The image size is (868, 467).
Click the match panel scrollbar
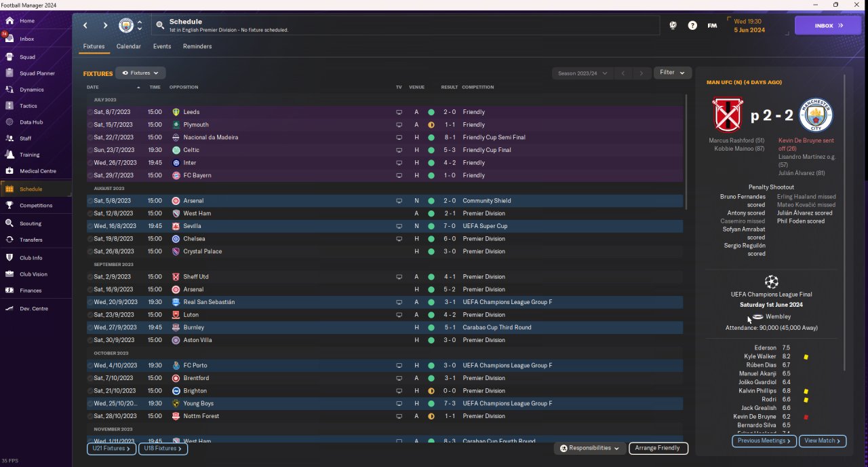(845, 222)
